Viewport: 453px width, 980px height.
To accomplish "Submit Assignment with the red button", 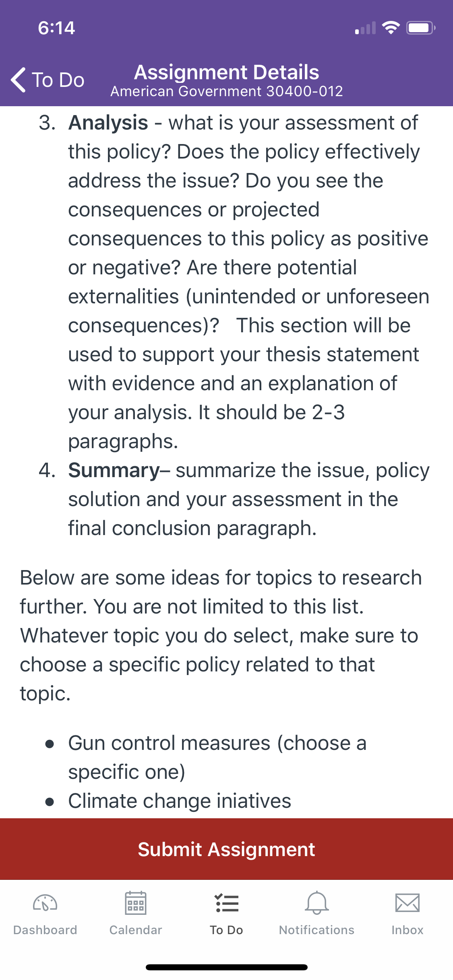I will click(x=226, y=849).
